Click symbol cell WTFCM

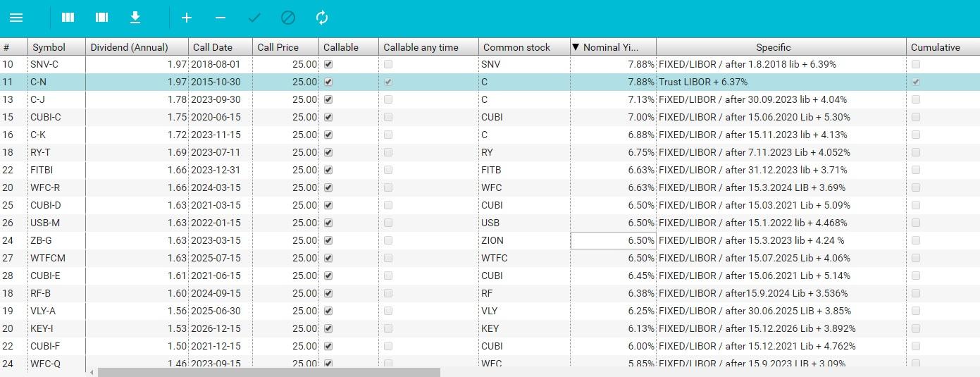click(57, 258)
